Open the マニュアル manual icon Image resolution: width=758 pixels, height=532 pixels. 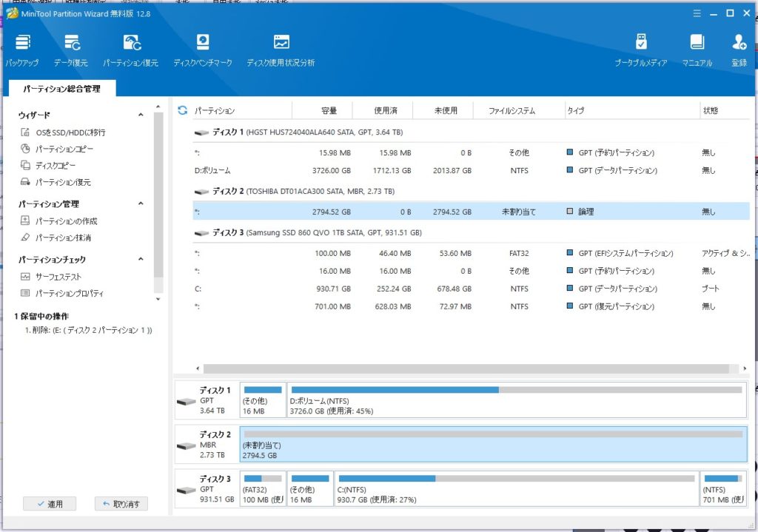click(x=697, y=50)
